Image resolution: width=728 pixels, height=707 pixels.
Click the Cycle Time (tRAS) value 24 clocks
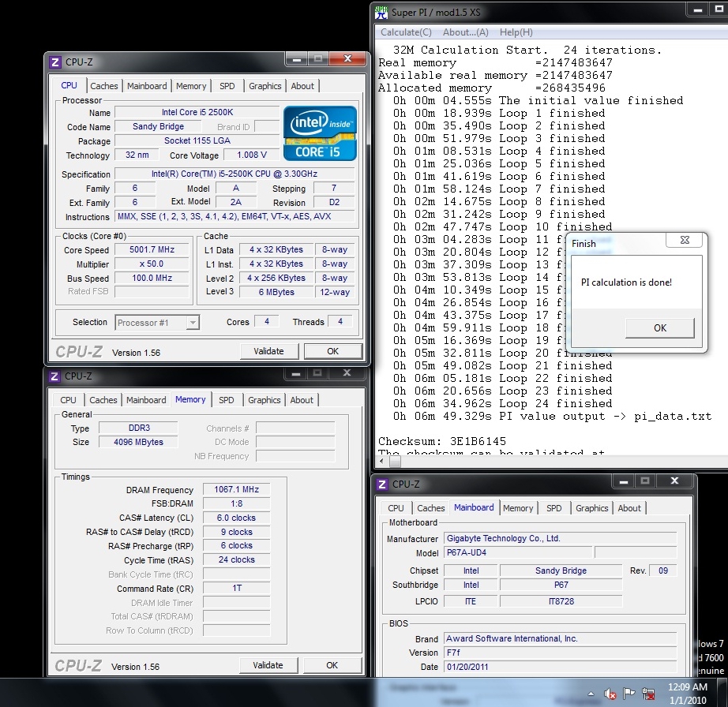236,560
